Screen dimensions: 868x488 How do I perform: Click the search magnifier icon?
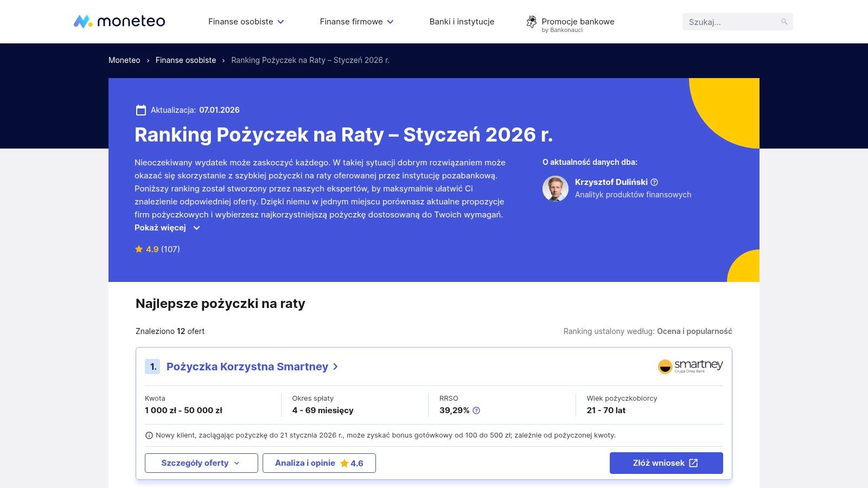coord(784,22)
